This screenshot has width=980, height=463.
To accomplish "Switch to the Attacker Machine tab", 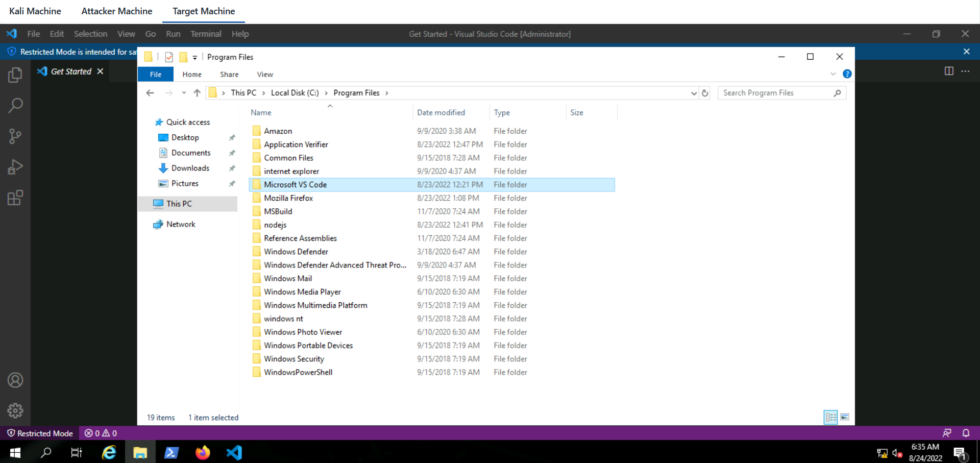I will click(117, 11).
